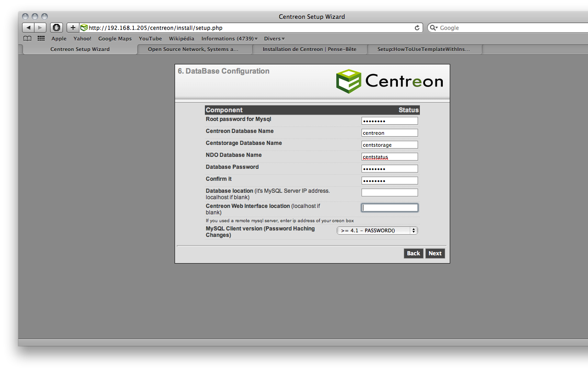
Task: Click the Back button
Action: click(413, 253)
